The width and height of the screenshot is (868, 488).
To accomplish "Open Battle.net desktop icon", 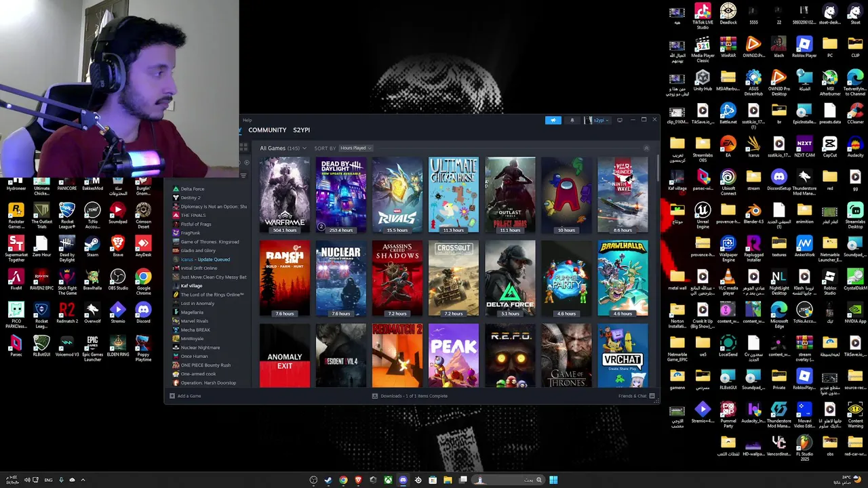I will click(728, 113).
